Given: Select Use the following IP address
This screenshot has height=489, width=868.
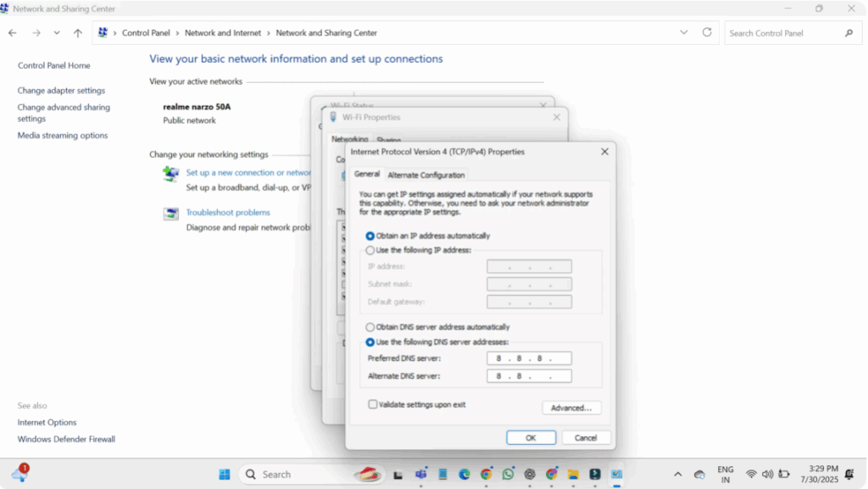Looking at the screenshot, I should pyautogui.click(x=370, y=251).
